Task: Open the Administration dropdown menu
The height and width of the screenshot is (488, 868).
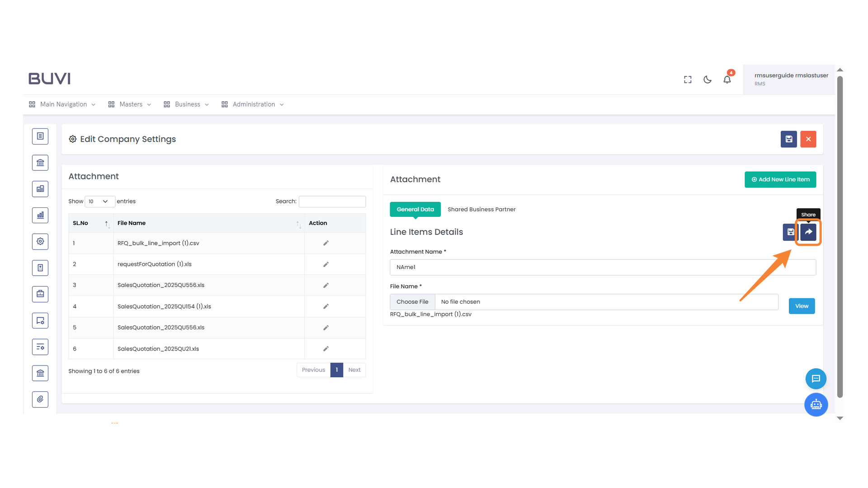Action: (253, 104)
